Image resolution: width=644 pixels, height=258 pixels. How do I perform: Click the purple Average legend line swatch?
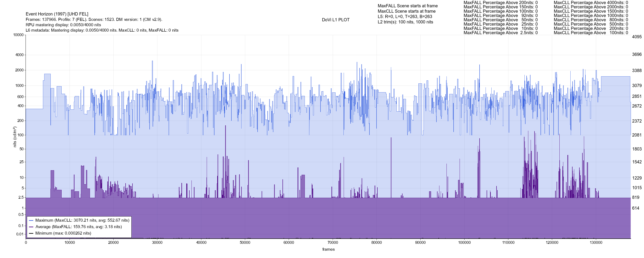pyautogui.click(x=31, y=227)
